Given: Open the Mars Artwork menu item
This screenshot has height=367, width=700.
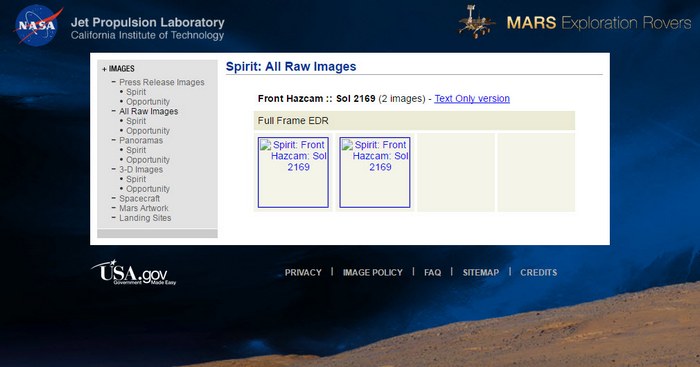Looking at the screenshot, I should pyautogui.click(x=144, y=208).
